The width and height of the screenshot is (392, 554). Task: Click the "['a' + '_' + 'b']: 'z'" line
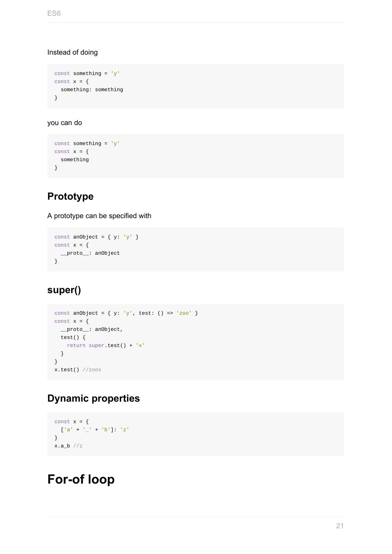[95, 430]
